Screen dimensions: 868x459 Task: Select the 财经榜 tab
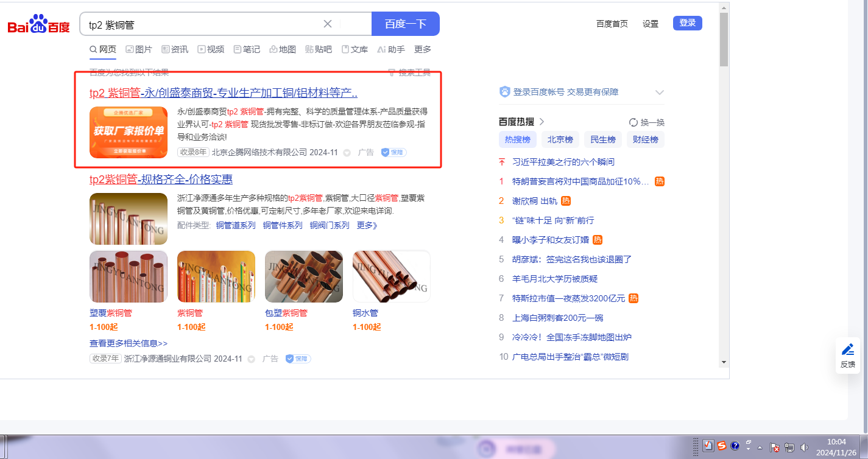(x=646, y=139)
